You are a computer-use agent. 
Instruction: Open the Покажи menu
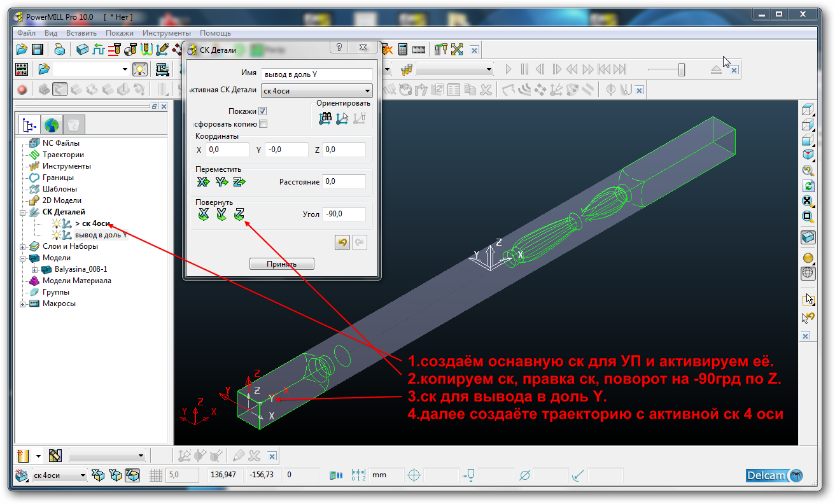(120, 33)
